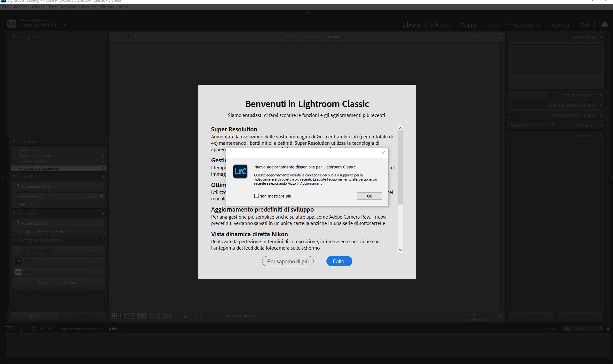Open identity plate dropdown next to Giuseppe Minniti
The width and height of the screenshot is (613, 364).
point(64,25)
